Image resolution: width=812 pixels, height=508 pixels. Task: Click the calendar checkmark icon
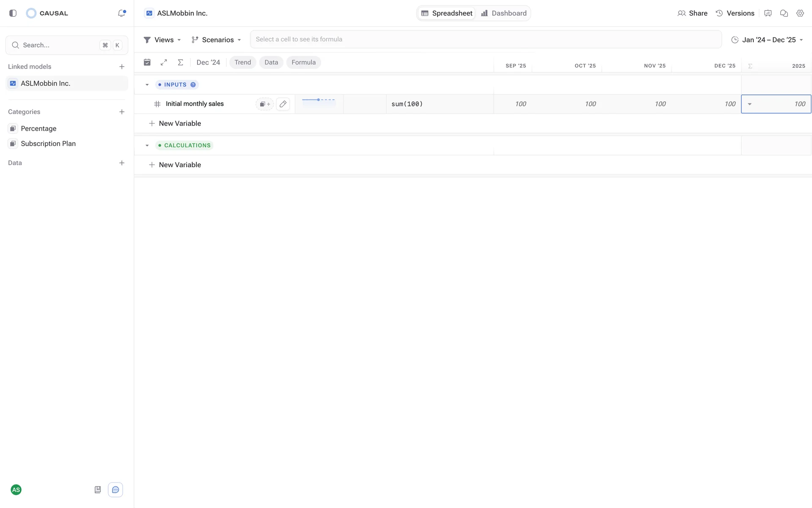147,62
